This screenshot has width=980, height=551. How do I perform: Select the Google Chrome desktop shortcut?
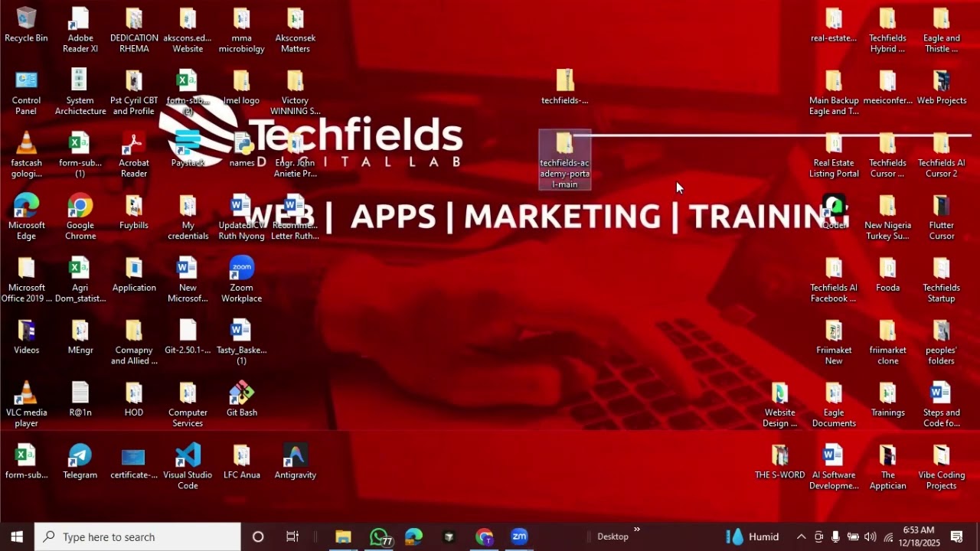80,217
